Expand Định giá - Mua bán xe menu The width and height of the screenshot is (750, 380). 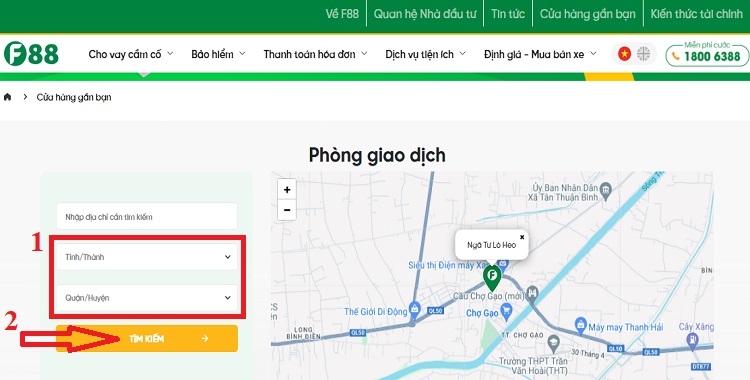point(540,54)
